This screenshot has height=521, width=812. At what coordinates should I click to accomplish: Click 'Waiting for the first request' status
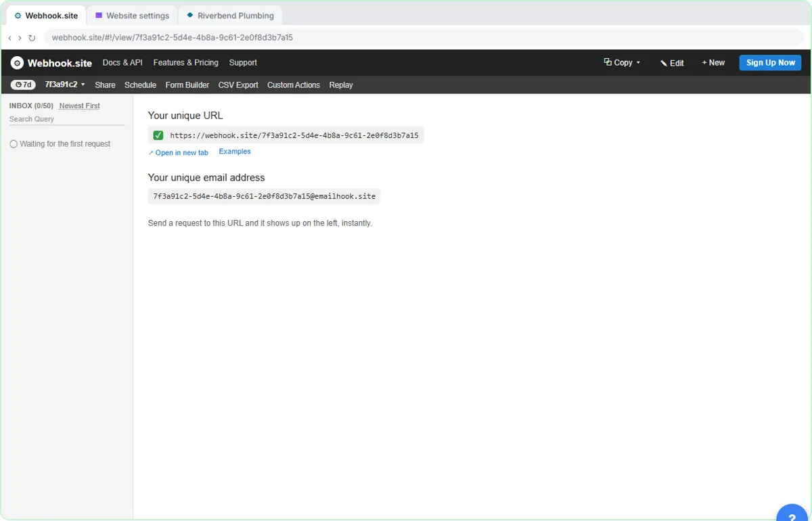(60, 144)
